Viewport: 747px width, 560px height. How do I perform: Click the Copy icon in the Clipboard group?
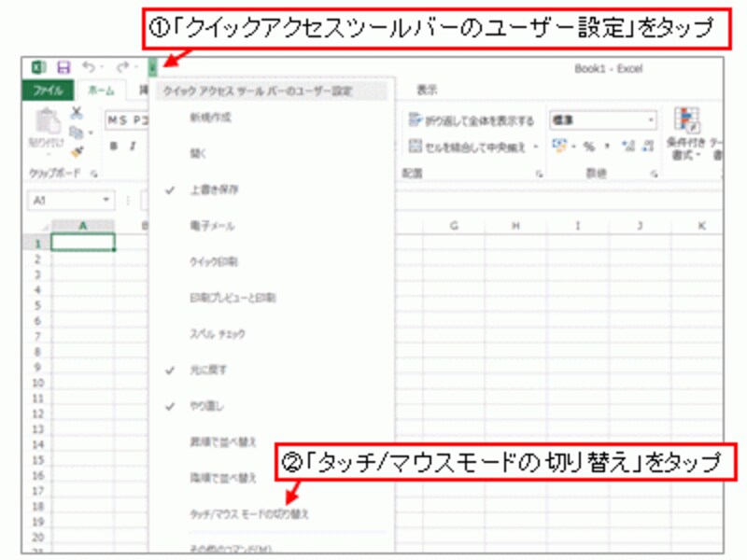[x=76, y=132]
